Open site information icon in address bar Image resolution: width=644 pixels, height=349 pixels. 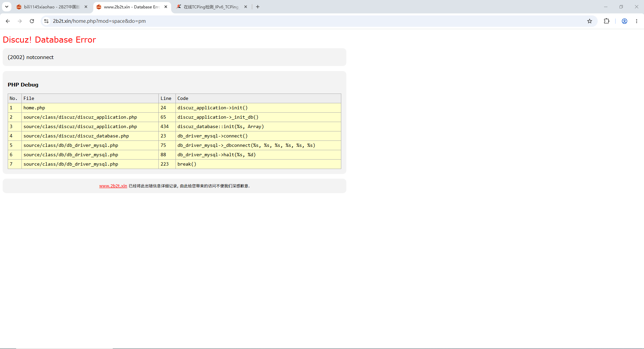tap(46, 21)
